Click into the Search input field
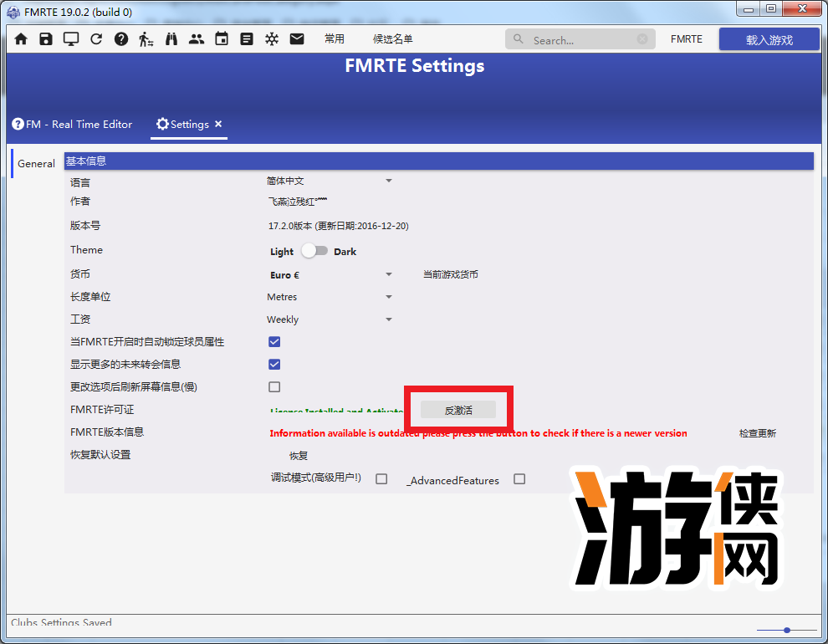The image size is (828, 644). (x=580, y=39)
